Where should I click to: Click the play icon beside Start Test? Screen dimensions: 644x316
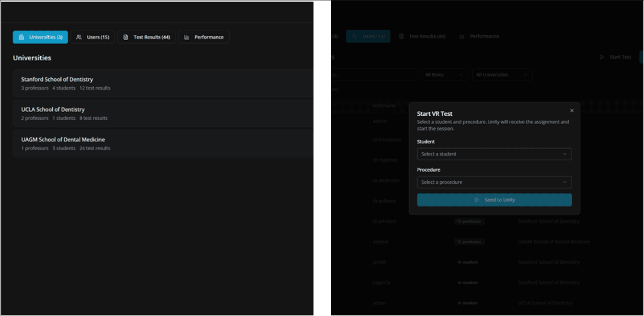(602, 57)
